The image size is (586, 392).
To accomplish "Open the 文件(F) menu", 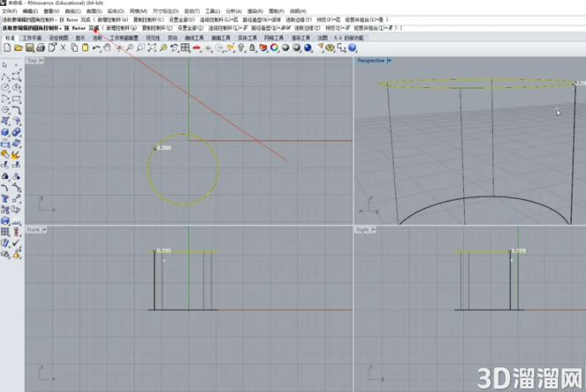I will [x=9, y=11].
